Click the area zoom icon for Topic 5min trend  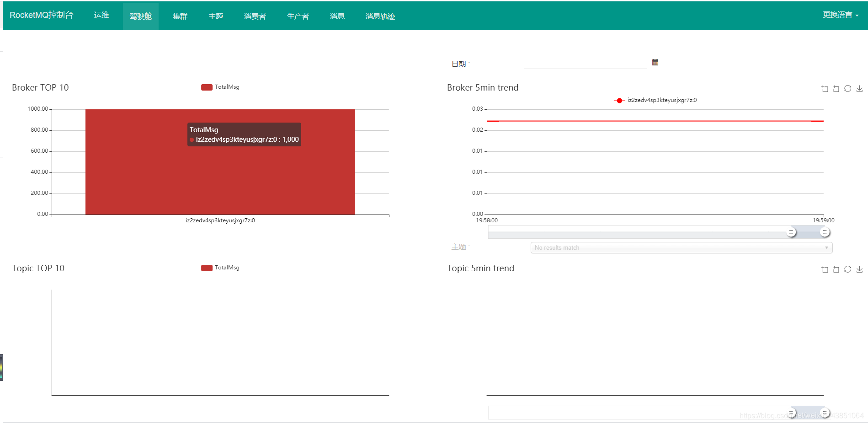coord(825,269)
